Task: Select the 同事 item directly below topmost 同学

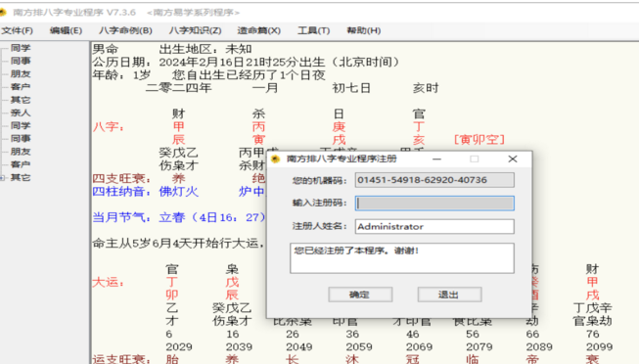Action: (21, 61)
